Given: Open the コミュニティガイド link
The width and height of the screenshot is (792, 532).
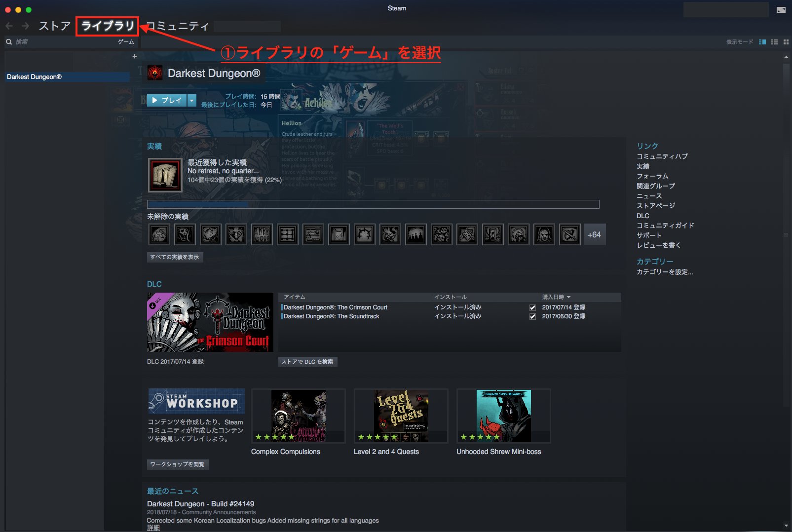Looking at the screenshot, I should coord(665,226).
